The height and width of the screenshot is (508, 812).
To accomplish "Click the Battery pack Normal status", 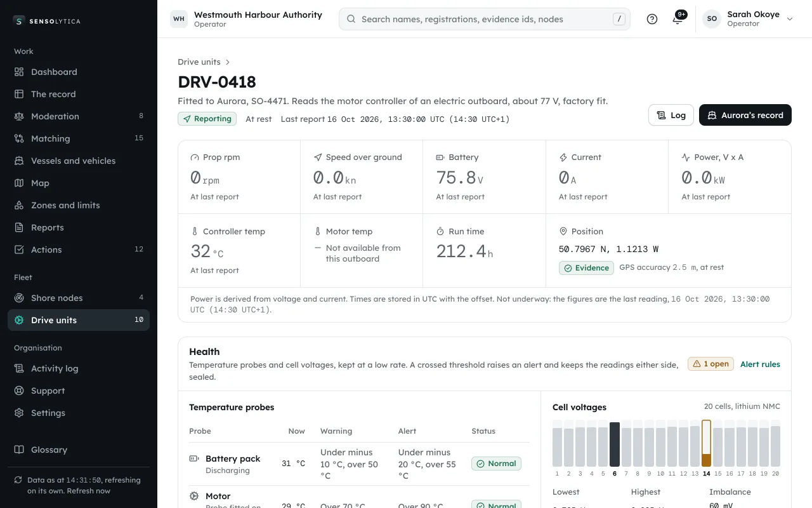I will click(x=496, y=464).
